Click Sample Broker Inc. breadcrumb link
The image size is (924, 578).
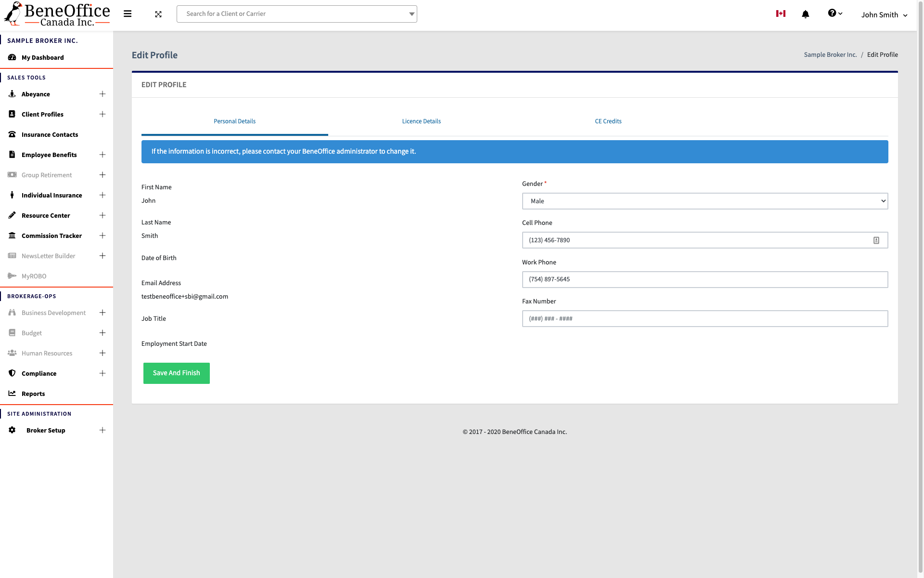coord(830,55)
